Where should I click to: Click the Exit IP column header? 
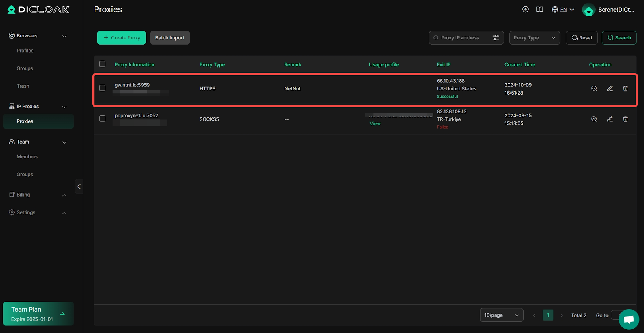point(444,65)
